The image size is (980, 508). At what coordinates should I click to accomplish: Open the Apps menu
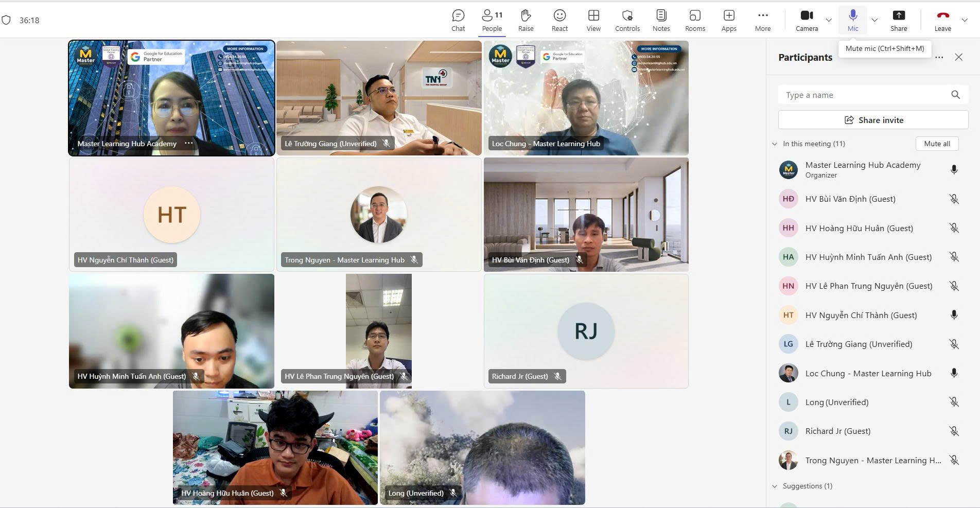729,21
